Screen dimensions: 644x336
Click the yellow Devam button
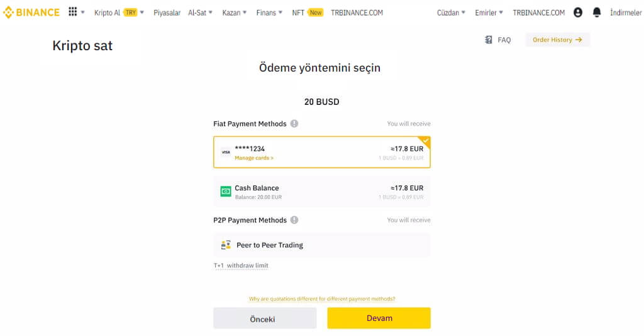pyautogui.click(x=379, y=318)
